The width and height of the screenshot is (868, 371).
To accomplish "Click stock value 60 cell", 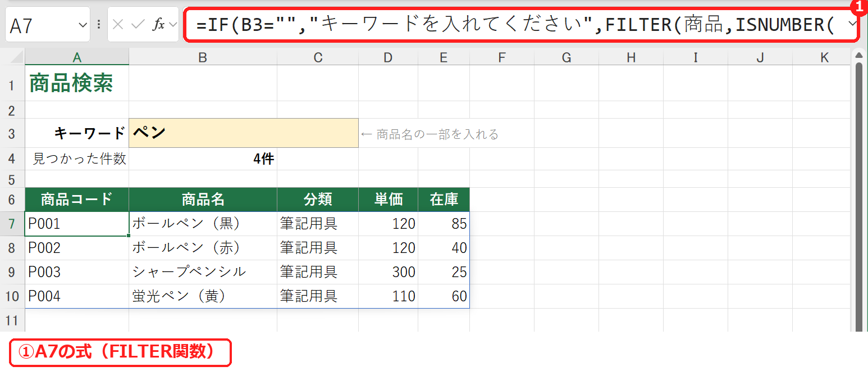I will 444,296.
